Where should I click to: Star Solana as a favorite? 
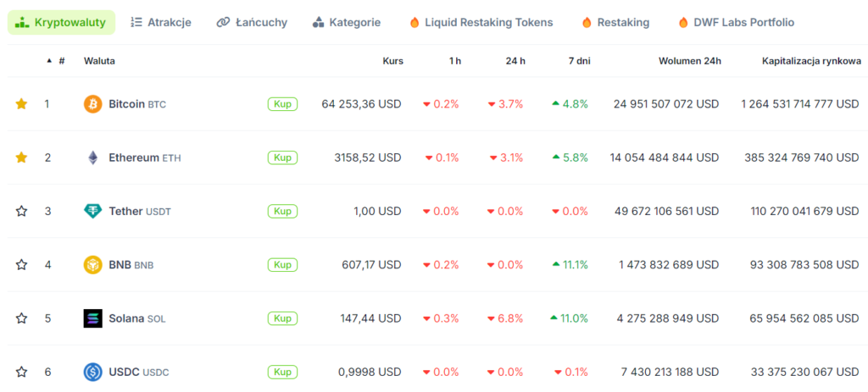click(21, 318)
